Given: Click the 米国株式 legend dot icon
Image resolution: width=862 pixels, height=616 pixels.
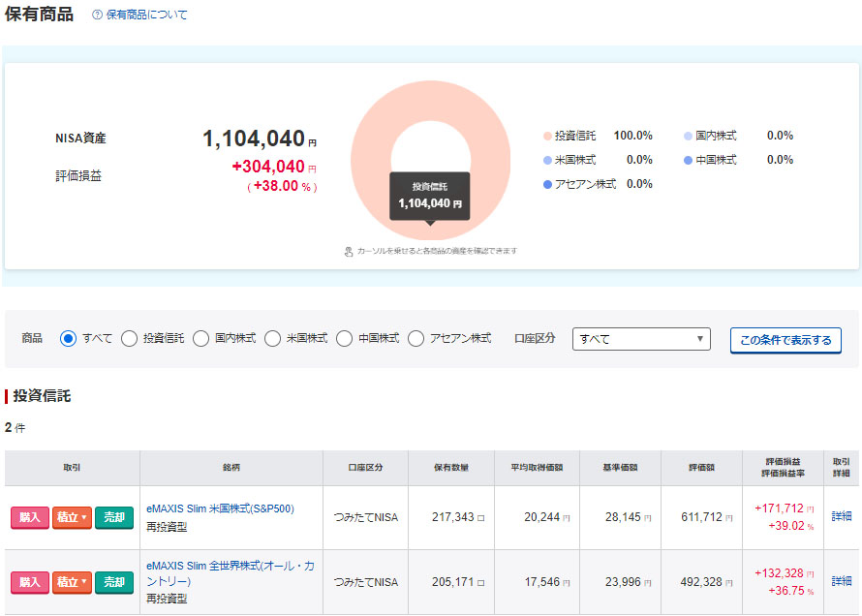Looking at the screenshot, I should pos(547,160).
